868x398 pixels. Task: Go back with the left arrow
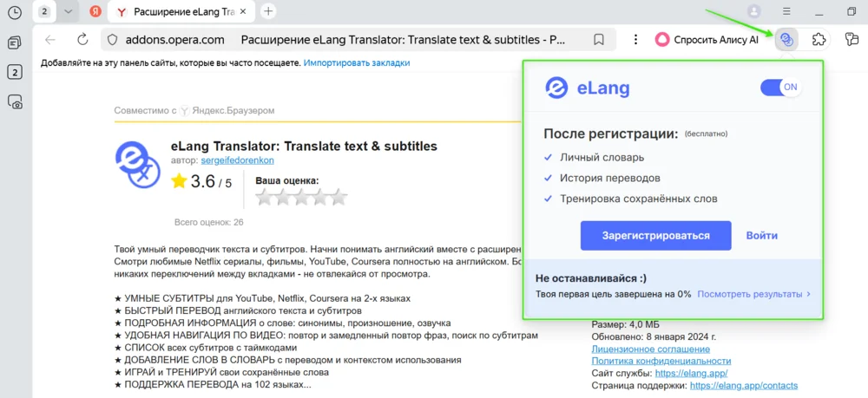pyautogui.click(x=50, y=39)
